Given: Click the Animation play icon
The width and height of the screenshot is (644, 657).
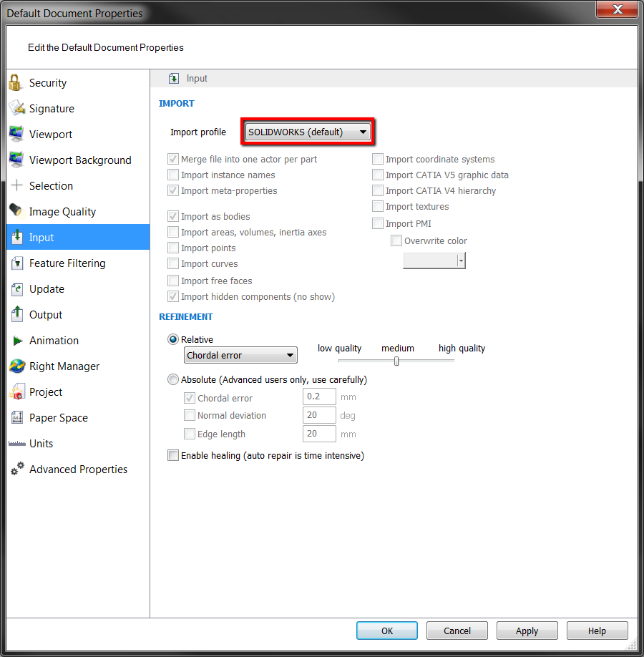Looking at the screenshot, I should 17,341.
